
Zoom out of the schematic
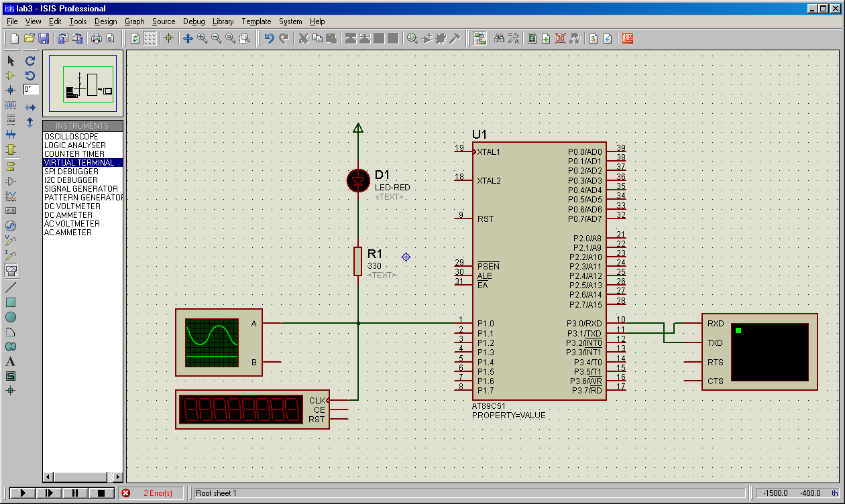point(217,39)
